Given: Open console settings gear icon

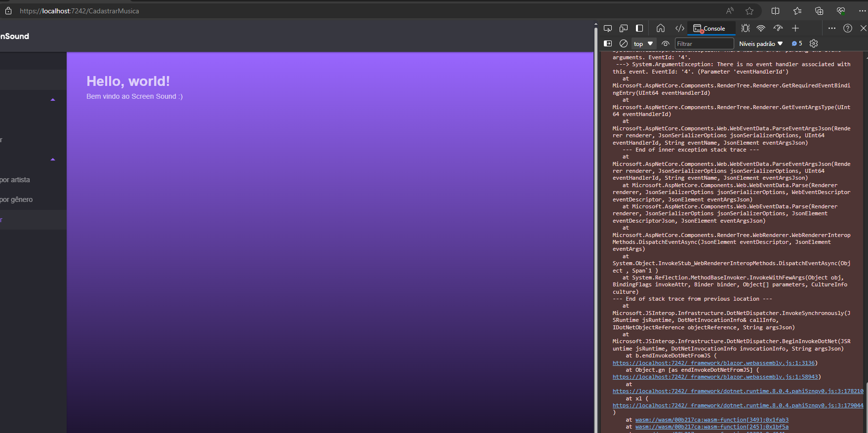Looking at the screenshot, I should (x=814, y=43).
